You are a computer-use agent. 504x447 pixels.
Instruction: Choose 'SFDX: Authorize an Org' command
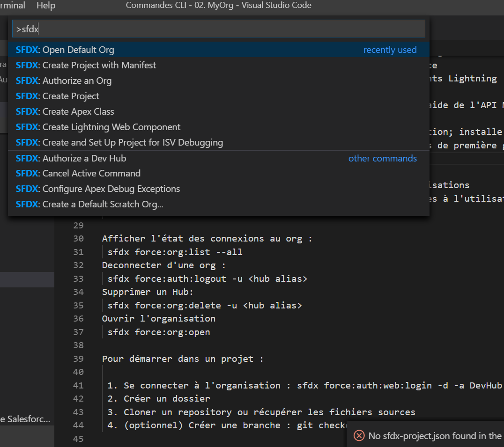(x=219, y=81)
